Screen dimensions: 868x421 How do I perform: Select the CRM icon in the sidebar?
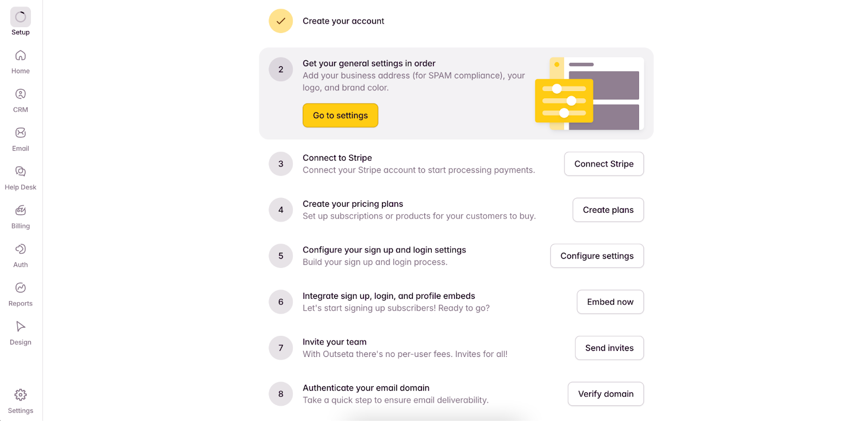click(x=20, y=99)
